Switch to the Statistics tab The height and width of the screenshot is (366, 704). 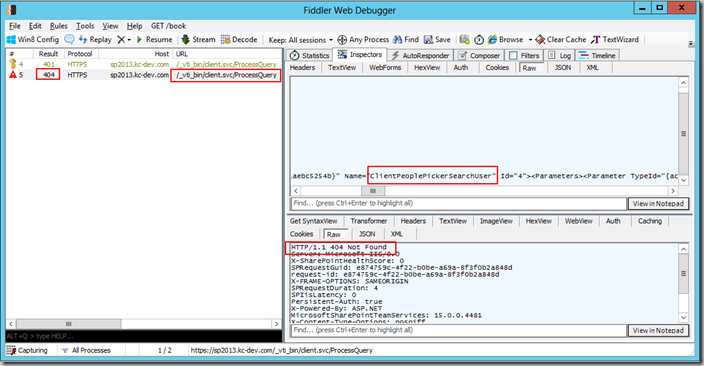pos(309,56)
